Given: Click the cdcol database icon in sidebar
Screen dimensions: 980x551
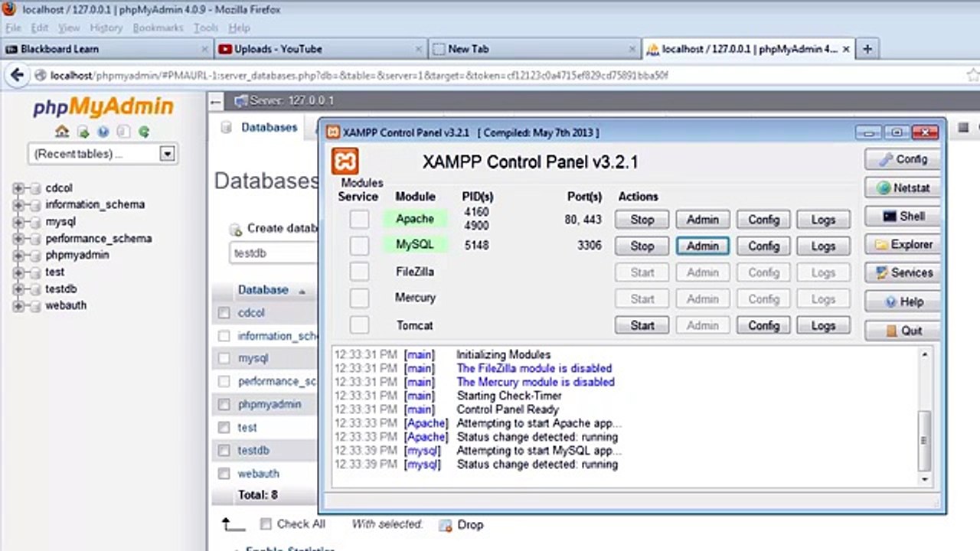Looking at the screenshot, I should tap(34, 188).
